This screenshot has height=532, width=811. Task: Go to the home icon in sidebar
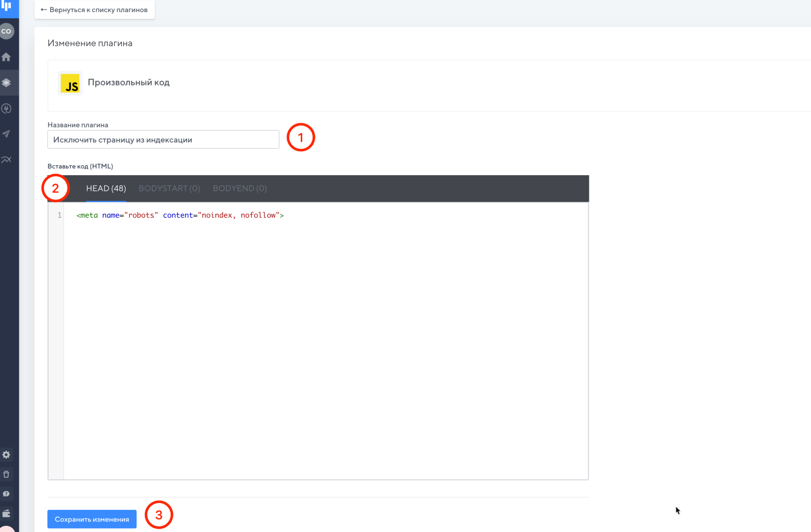coord(6,57)
